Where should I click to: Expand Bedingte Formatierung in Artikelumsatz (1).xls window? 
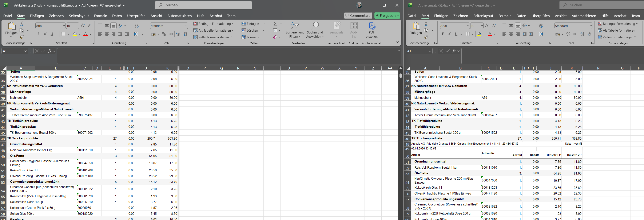[x=213, y=24]
